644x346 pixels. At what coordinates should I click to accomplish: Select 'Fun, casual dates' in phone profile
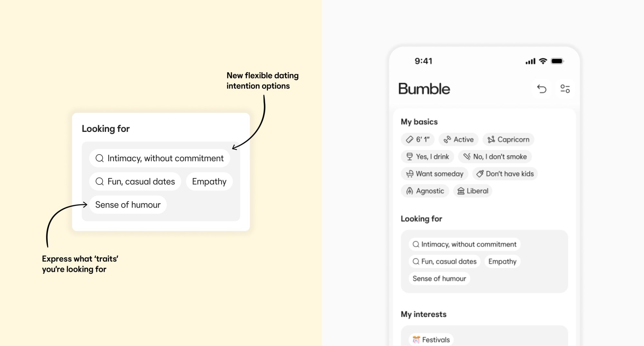coord(444,262)
